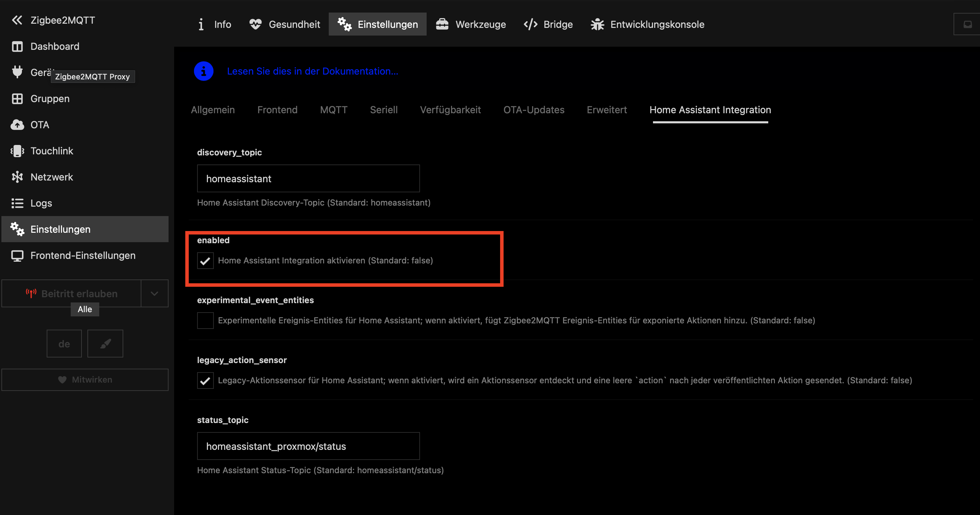Disable Home Assistant Integration checkbox
Viewport: 980px width, 515px height.
coord(205,261)
